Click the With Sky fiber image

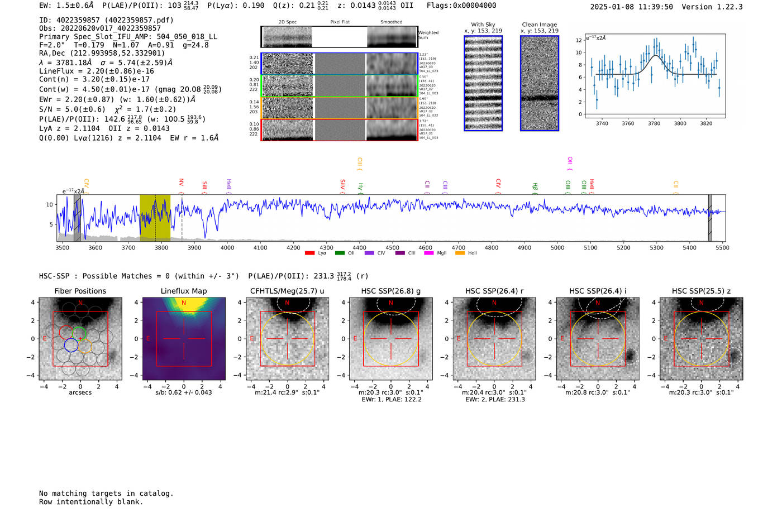[483, 83]
